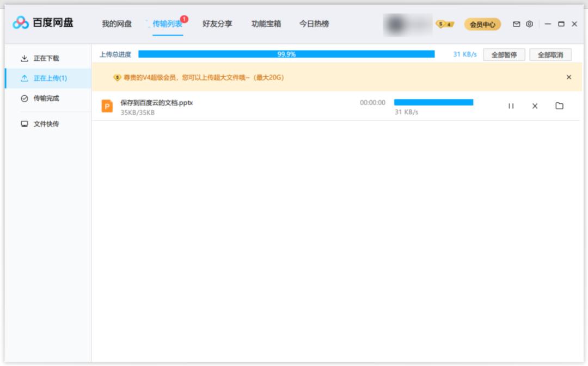Dismiss the V4 super member banner
The height and width of the screenshot is (366, 588).
pos(568,77)
